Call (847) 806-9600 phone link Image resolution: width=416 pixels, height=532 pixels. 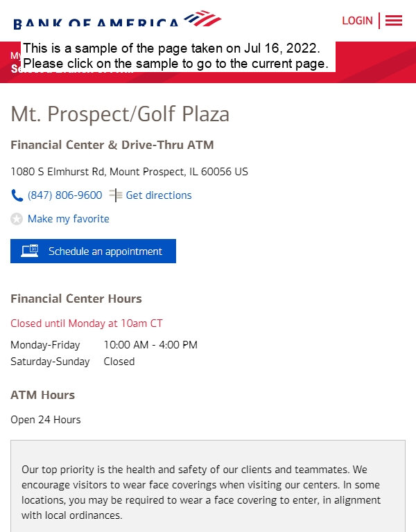point(65,195)
